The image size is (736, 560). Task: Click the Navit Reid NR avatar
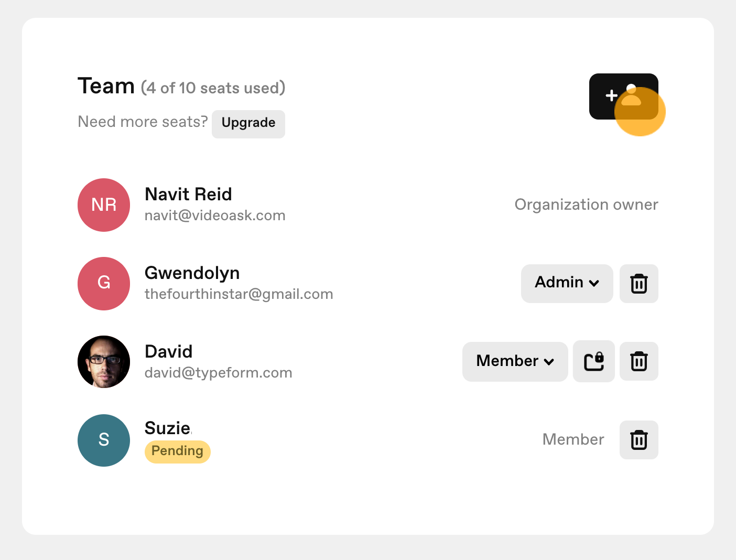pos(104,205)
